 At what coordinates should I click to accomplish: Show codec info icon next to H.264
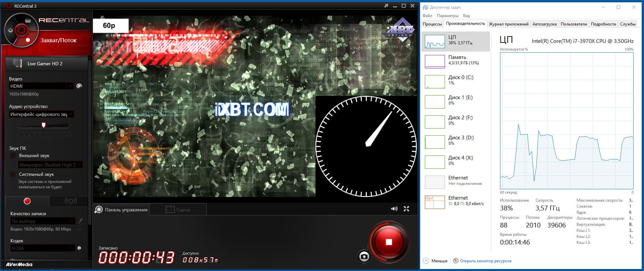click(79, 248)
